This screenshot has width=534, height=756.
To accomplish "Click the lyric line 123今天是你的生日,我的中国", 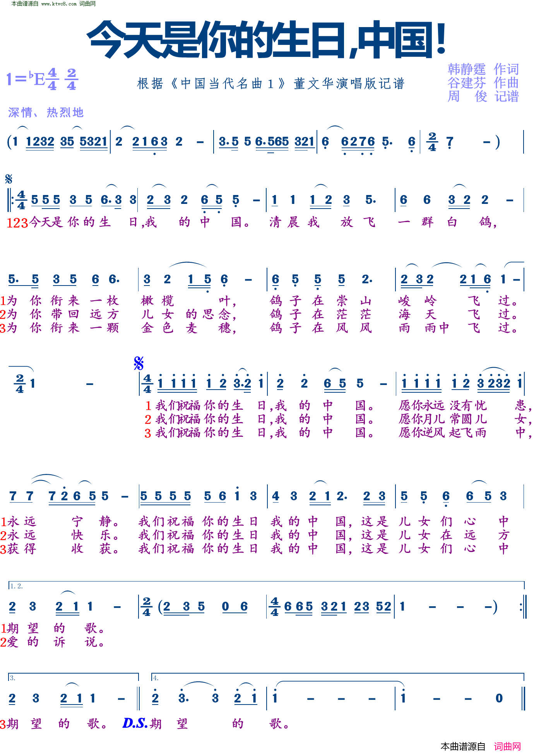I will [x=128, y=222].
